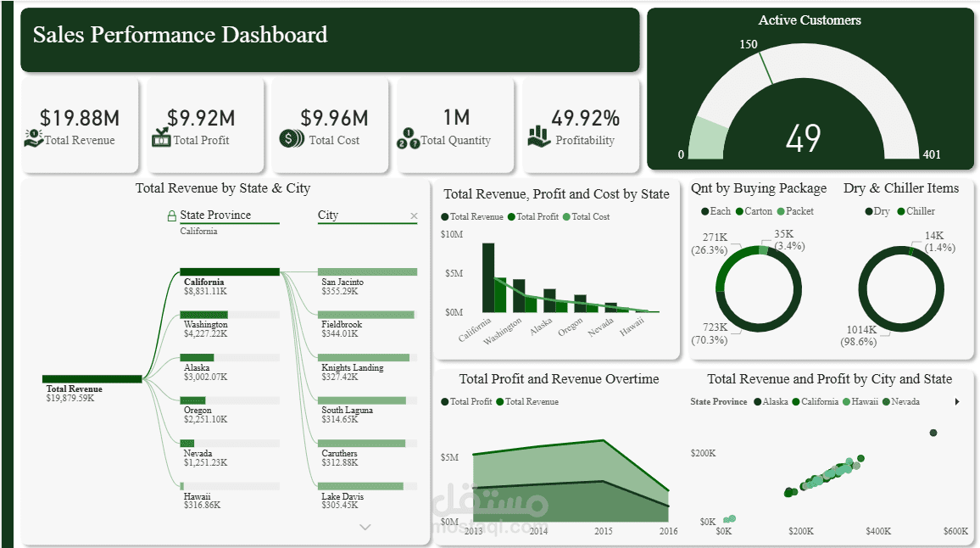Image resolution: width=980 pixels, height=548 pixels.
Task: Click the Active Customers gauge value 49
Action: (x=803, y=138)
